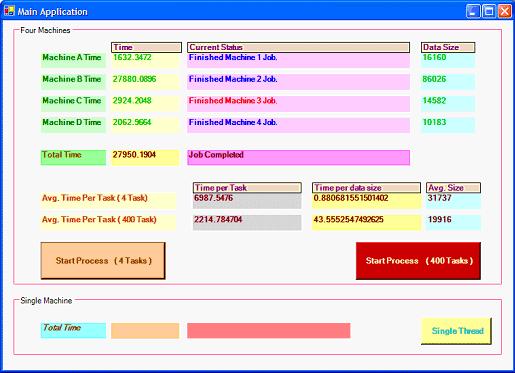Click the Time per Task header
The width and height of the screenshot is (515, 373).
click(247, 188)
